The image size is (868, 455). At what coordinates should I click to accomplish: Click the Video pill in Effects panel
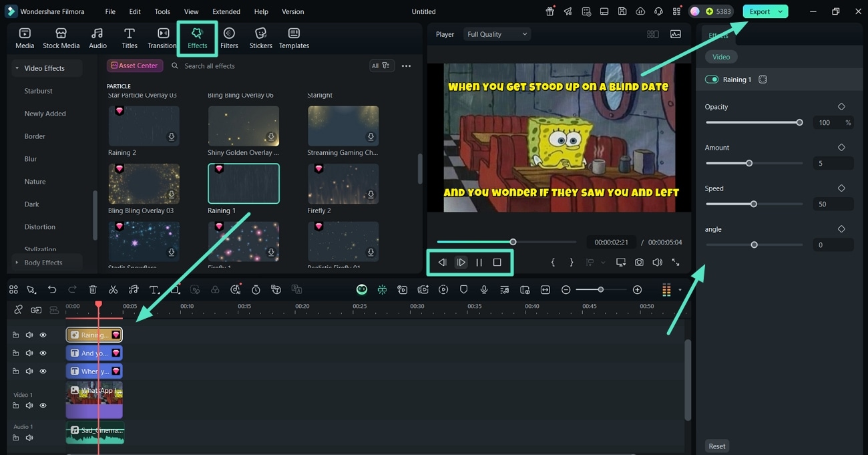coord(721,57)
